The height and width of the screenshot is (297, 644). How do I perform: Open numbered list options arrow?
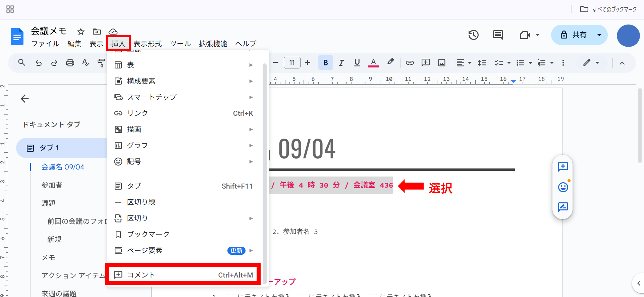tap(552, 63)
